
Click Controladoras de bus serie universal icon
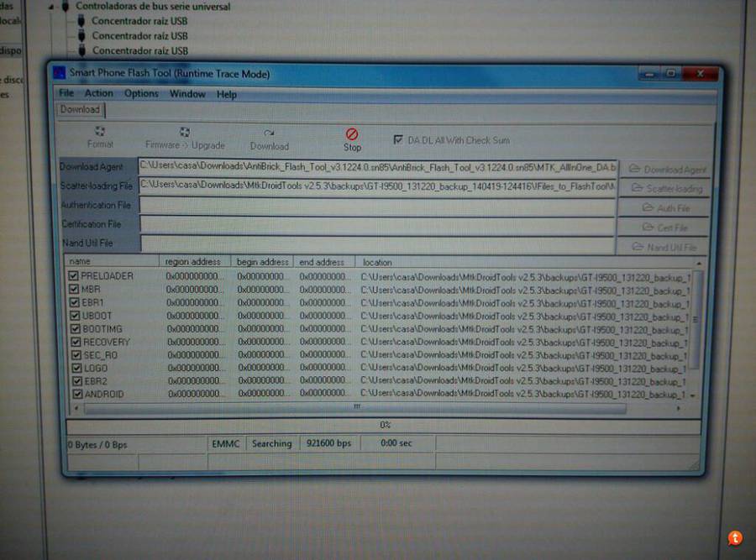point(66,6)
